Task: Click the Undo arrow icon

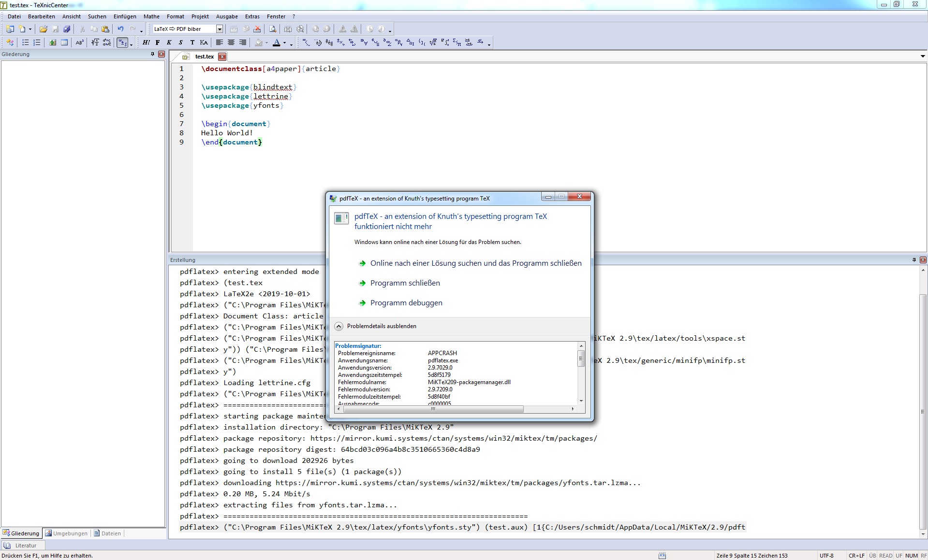Action: click(x=120, y=29)
